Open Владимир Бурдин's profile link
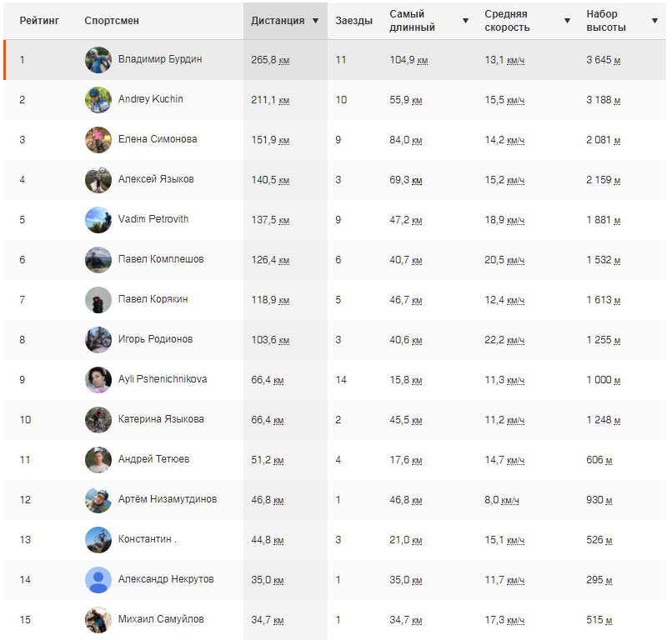Screen dimensions: 672x640 click(160, 59)
